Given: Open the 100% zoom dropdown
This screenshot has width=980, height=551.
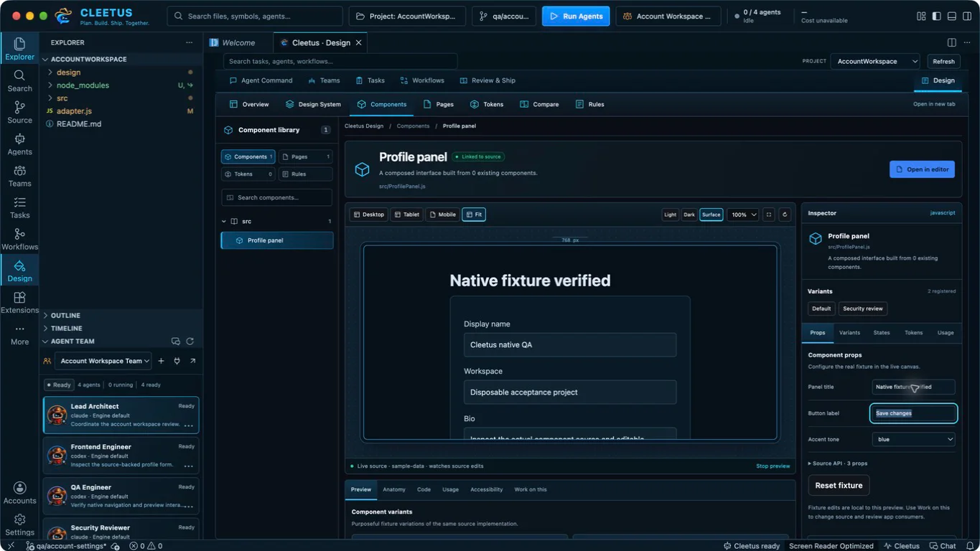Looking at the screenshot, I should pyautogui.click(x=743, y=215).
